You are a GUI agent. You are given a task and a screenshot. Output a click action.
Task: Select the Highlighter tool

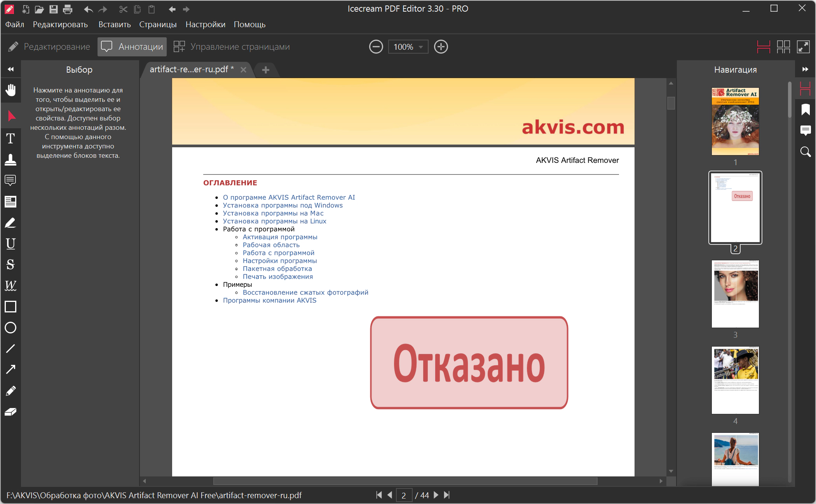10,223
